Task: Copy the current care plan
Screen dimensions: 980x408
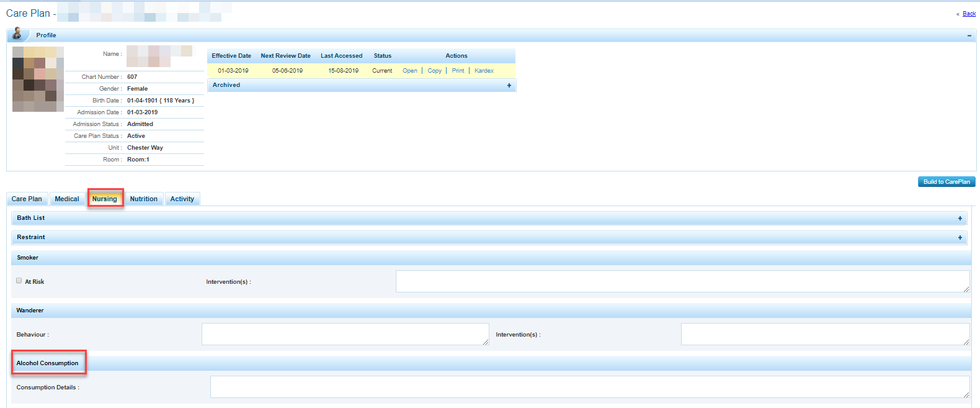Action: 434,71
